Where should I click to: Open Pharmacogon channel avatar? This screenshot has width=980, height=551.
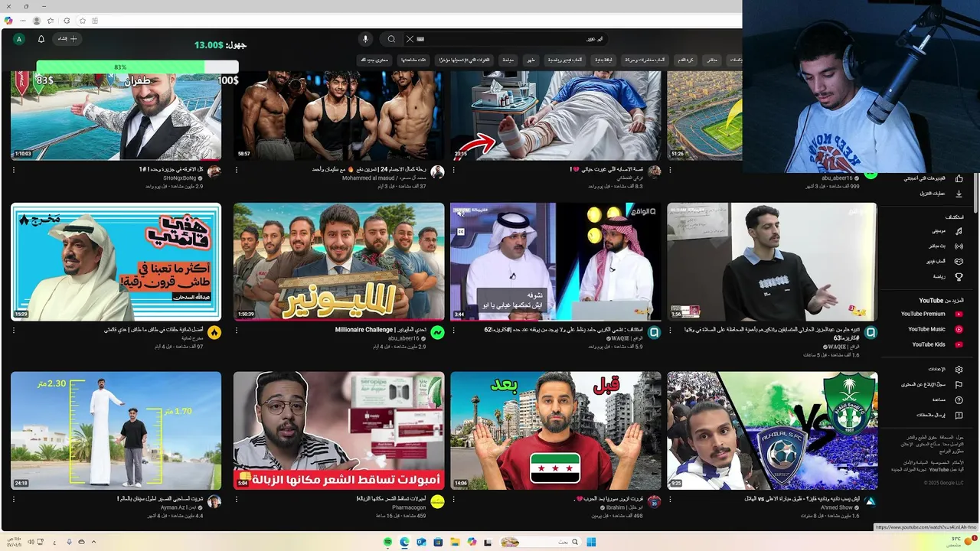[437, 501]
